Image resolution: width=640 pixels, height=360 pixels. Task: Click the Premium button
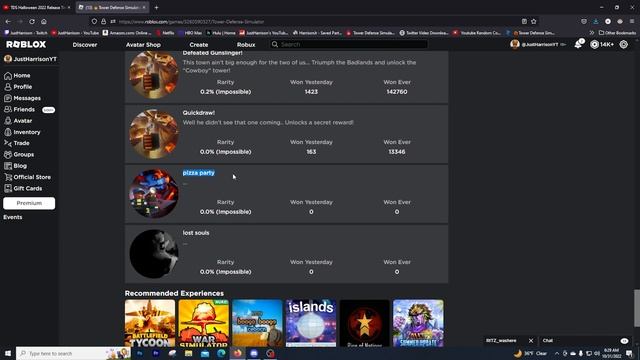point(29,203)
